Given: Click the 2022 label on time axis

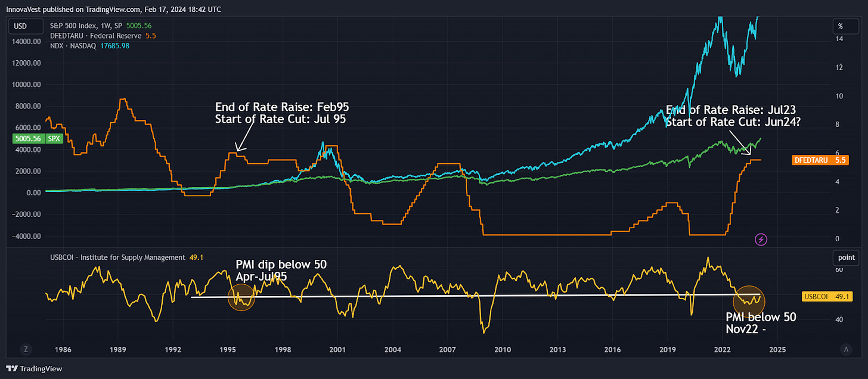Looking at the screenshot, I should (x=723, y=349).
